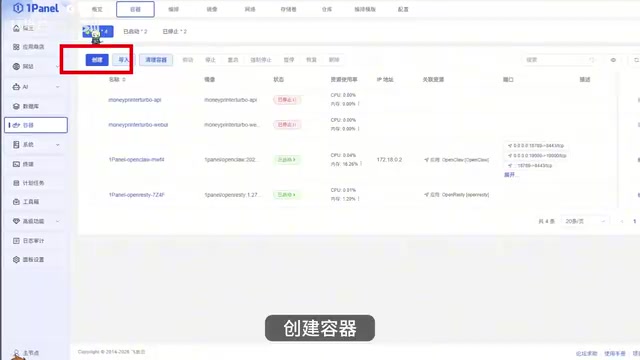This screenshot has height=360, width=640.
Task: Open the Toolbox (工具箱) sidebar item
Action: [36, 202]
